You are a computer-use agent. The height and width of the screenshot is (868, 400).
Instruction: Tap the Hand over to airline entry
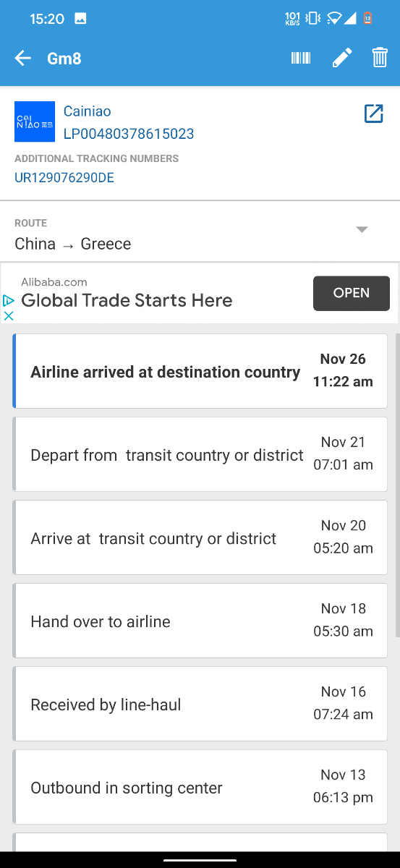200,621
